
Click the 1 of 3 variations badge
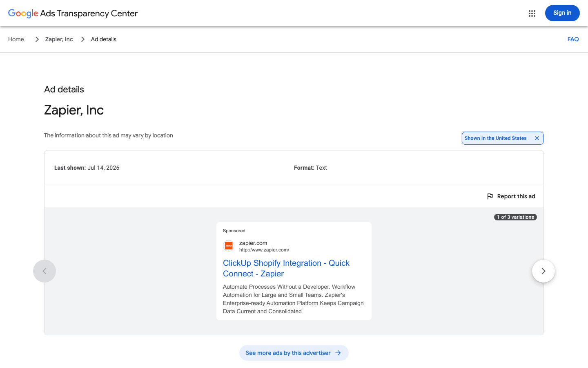pos(515,217)
